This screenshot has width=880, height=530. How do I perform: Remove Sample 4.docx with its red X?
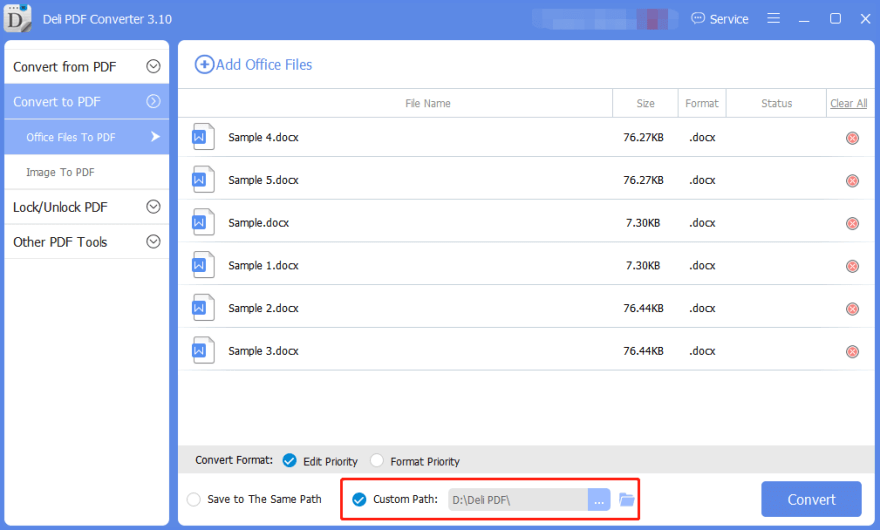(x=852, y=138)
